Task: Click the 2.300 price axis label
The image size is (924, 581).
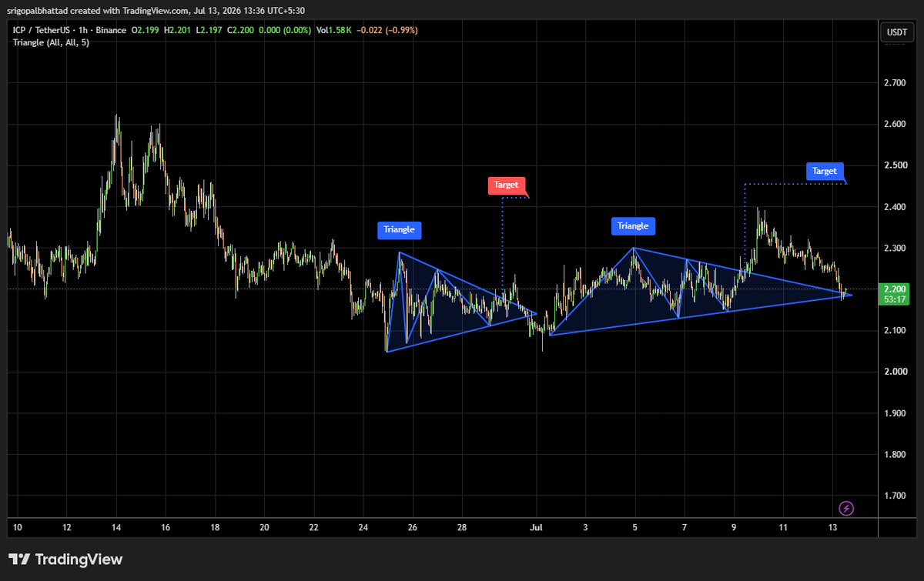Action: [x=894, y=249]
